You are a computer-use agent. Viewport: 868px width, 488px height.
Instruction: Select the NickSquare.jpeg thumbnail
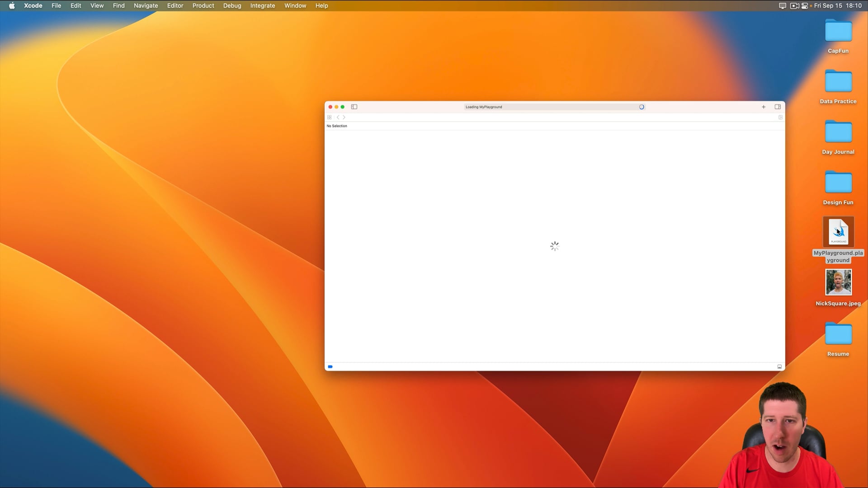[x=838, y=282]
